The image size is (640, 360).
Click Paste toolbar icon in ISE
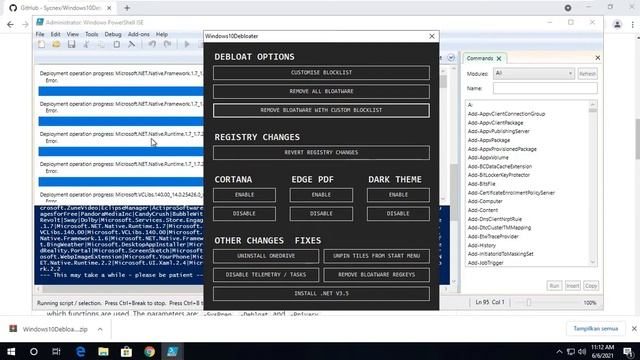click(x=116, y=44)
